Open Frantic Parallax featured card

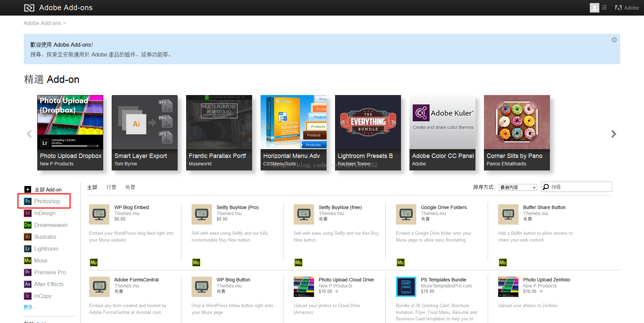pyautogui.click(x=219, y=133)
